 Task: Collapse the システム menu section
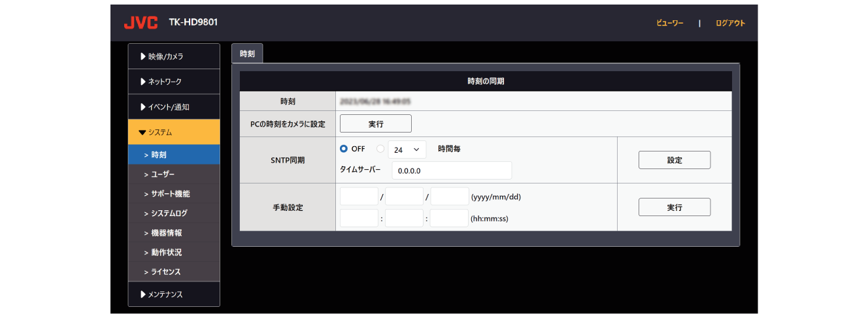(174, 132)
